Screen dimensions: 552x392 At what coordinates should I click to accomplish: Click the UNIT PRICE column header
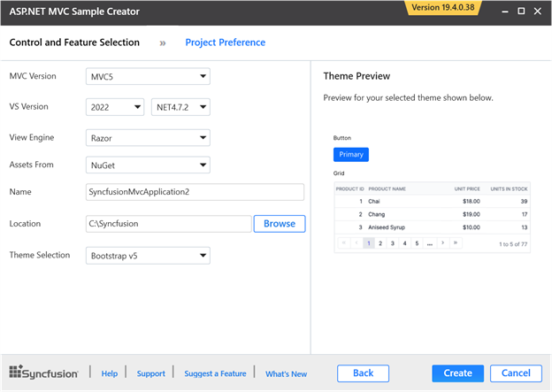coord(467,188)
